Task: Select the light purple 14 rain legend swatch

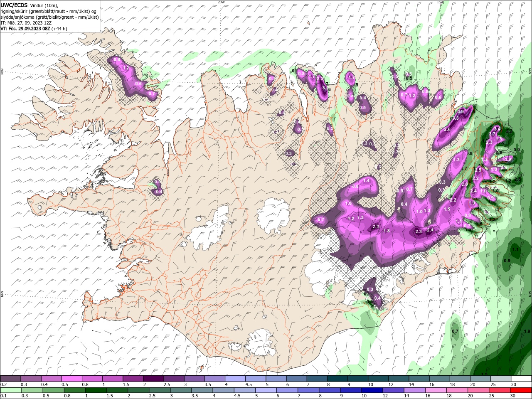Action: 414,390
